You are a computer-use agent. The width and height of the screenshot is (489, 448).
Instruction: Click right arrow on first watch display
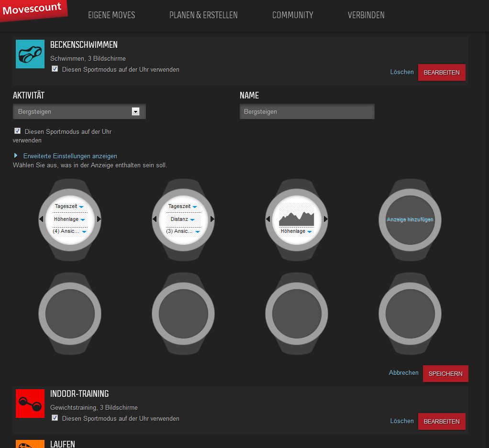pyautogui.click(x=99, y=219)
